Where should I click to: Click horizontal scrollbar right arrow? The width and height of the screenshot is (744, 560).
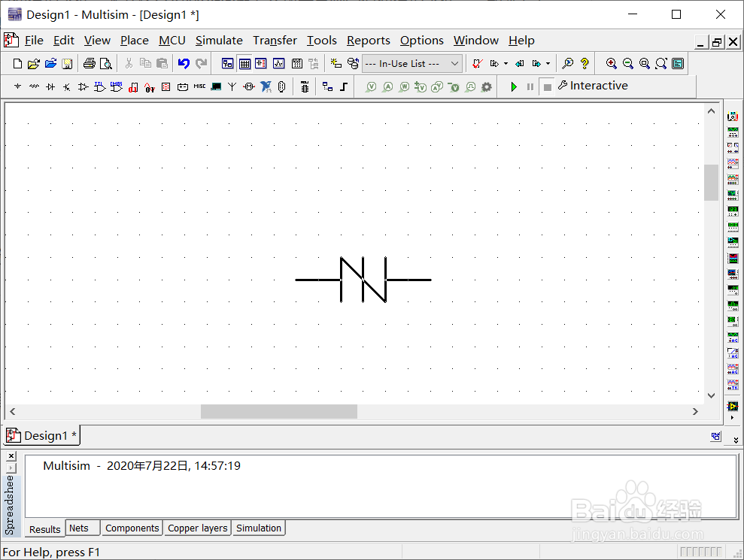695,412
